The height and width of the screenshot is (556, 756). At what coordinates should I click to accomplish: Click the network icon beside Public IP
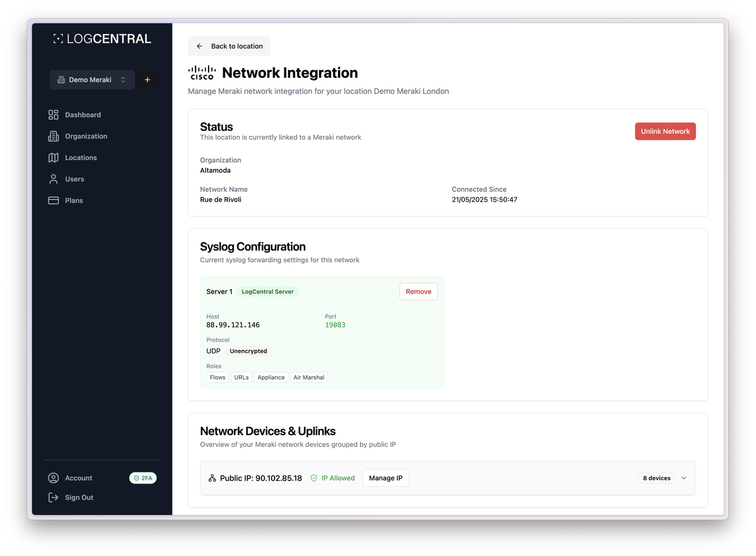coord(212,477)
